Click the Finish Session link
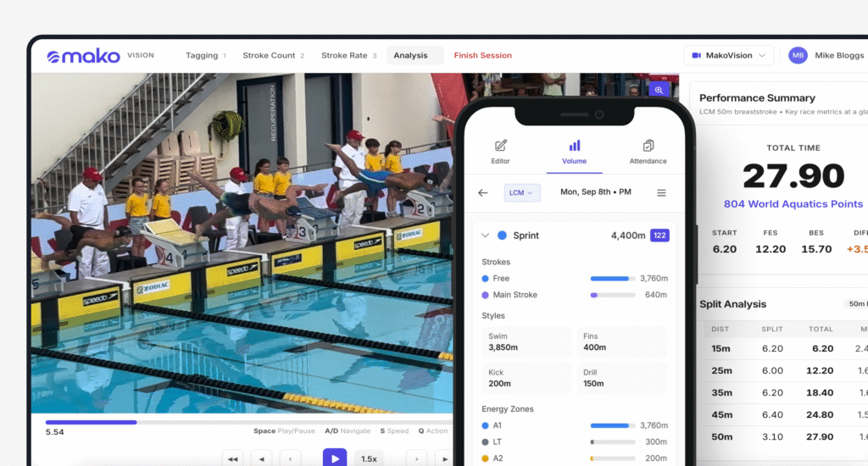The width and height of the screenshot is (868, 466). 482,56
